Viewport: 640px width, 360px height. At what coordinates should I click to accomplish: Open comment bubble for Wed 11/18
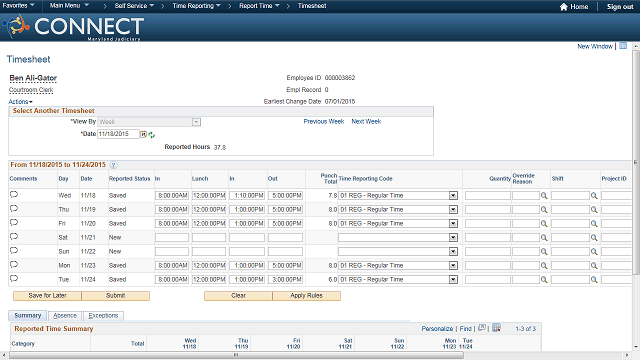14,195
